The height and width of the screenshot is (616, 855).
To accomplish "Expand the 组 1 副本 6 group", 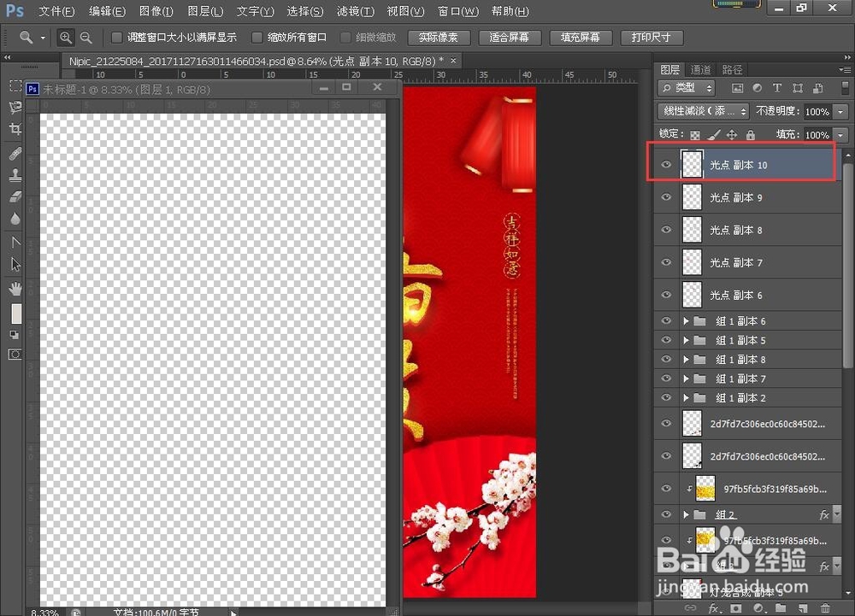I will coord(686,320).
